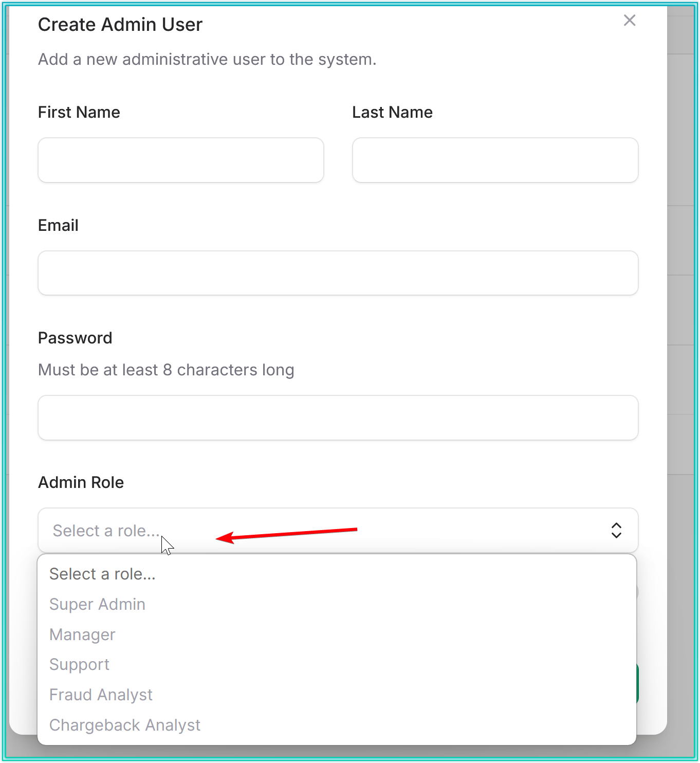Click the Password label
700x763 pixels.
pyautogui.click(x=75, y=338)
